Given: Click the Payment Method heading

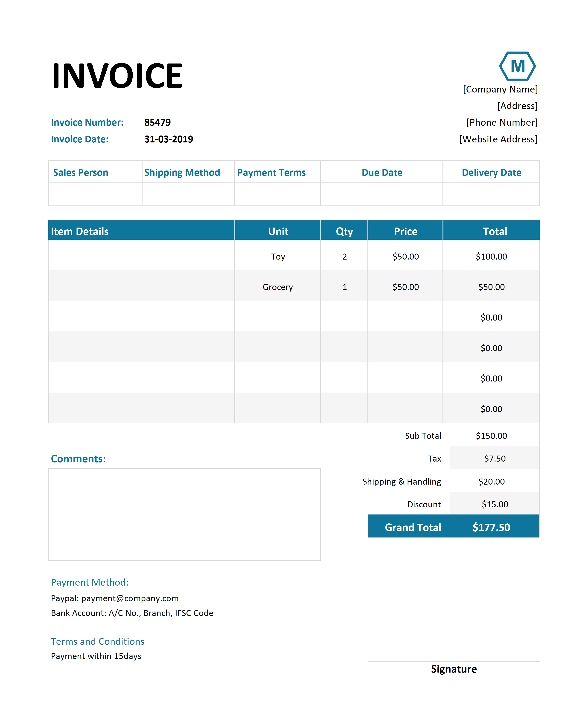Looking at the screenshot, I should point(90,582).
